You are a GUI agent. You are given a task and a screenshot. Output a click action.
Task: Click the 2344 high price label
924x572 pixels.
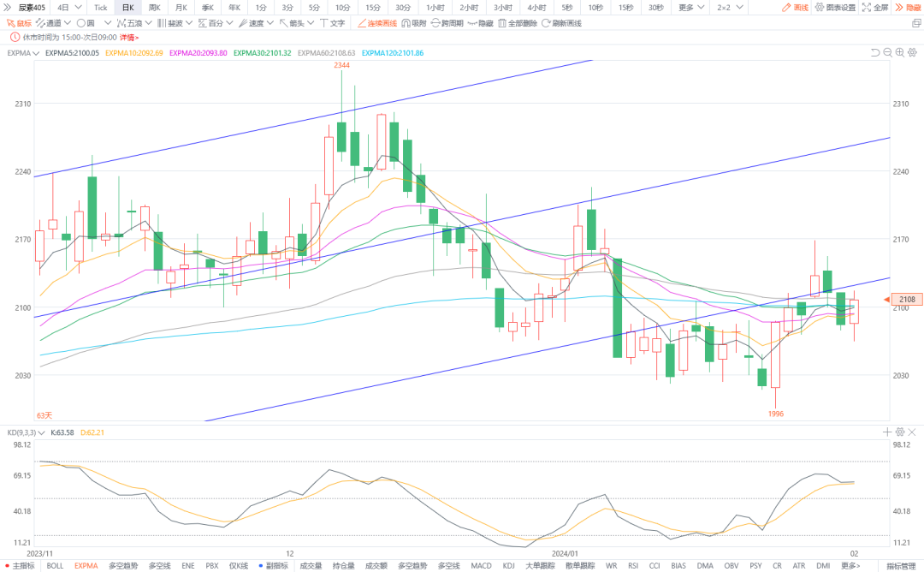[341, 65]
